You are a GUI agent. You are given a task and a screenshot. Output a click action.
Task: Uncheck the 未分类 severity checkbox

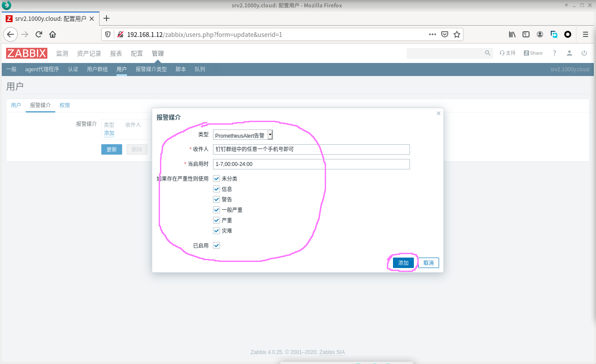pyautogui.click(x=216, y=179)
